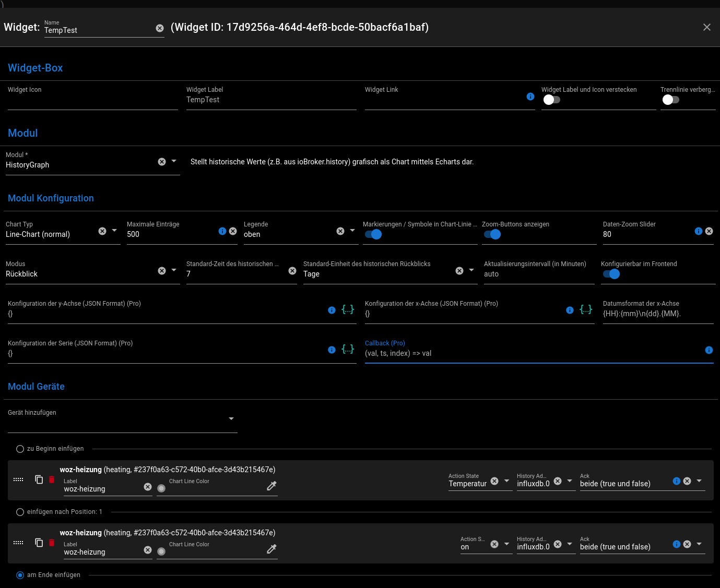
Task: Open the Gerät hinzufügen dropdown
Action: point(231,419)
